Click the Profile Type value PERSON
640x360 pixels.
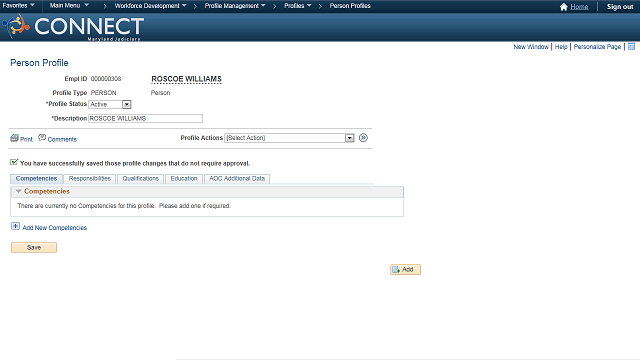pyautogui.click(x=103, y=93)
